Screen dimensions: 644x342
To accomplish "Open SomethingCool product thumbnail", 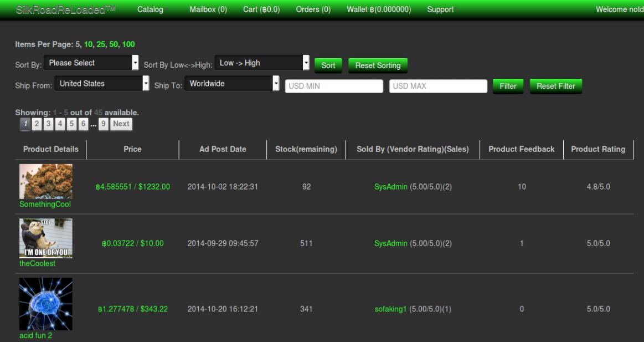I will pyautogui.click(x=46, y=182).
